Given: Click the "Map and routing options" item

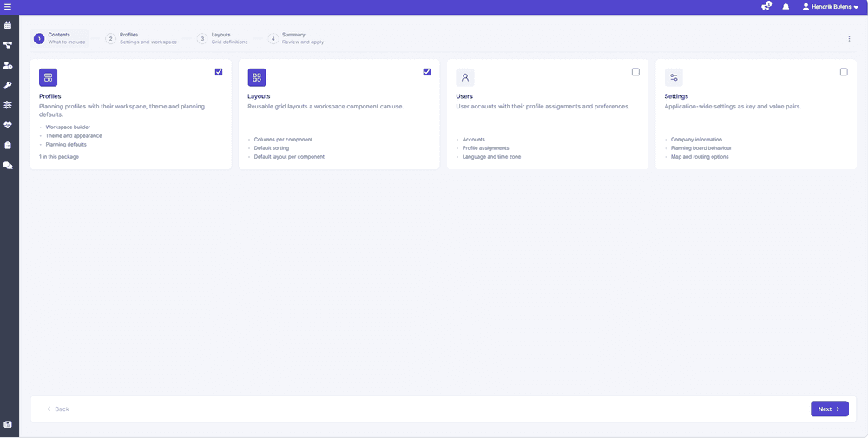Looking at the screenshot, I should pos(700,156).
